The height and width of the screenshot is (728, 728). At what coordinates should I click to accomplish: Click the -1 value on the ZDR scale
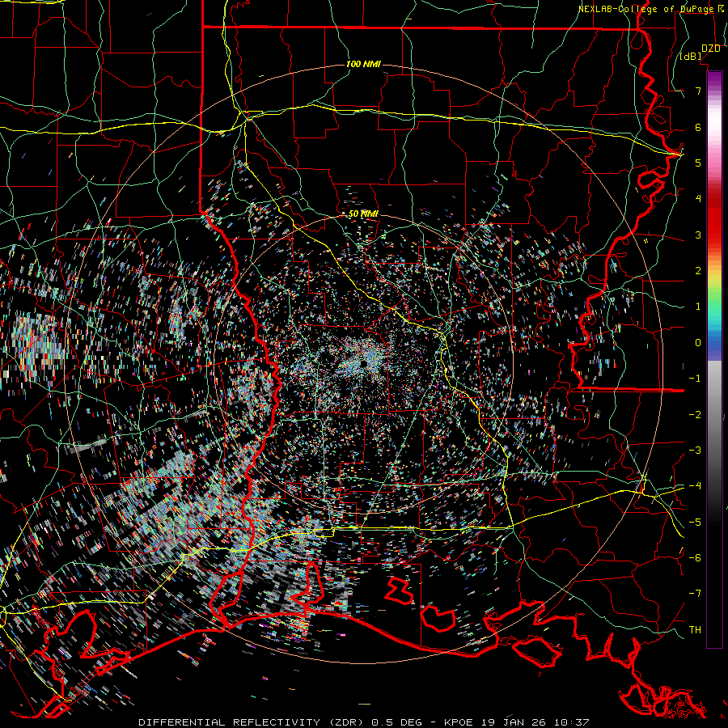(695, 379)
